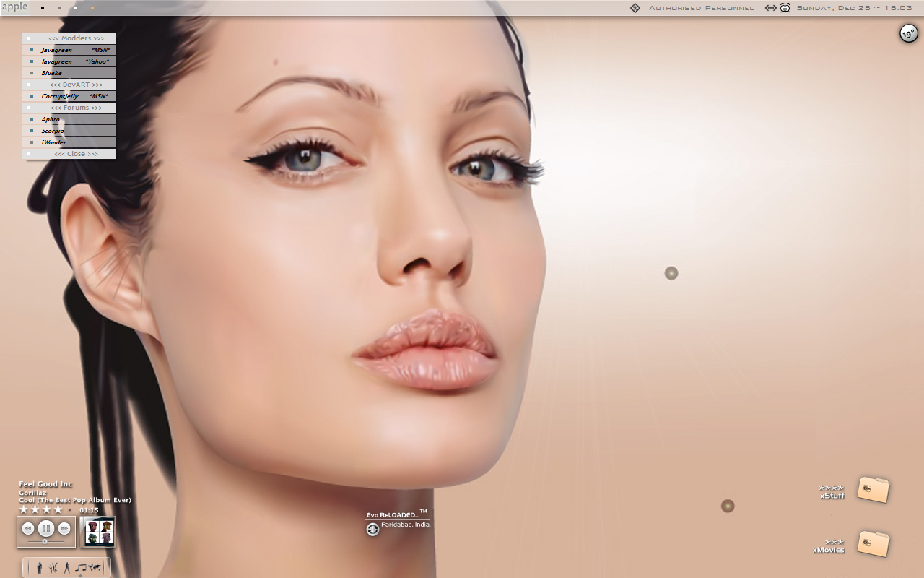The height and width of the screenshot is (578, 924).
Task: Set song rating to fifth dot position
Action: [70, 510]
